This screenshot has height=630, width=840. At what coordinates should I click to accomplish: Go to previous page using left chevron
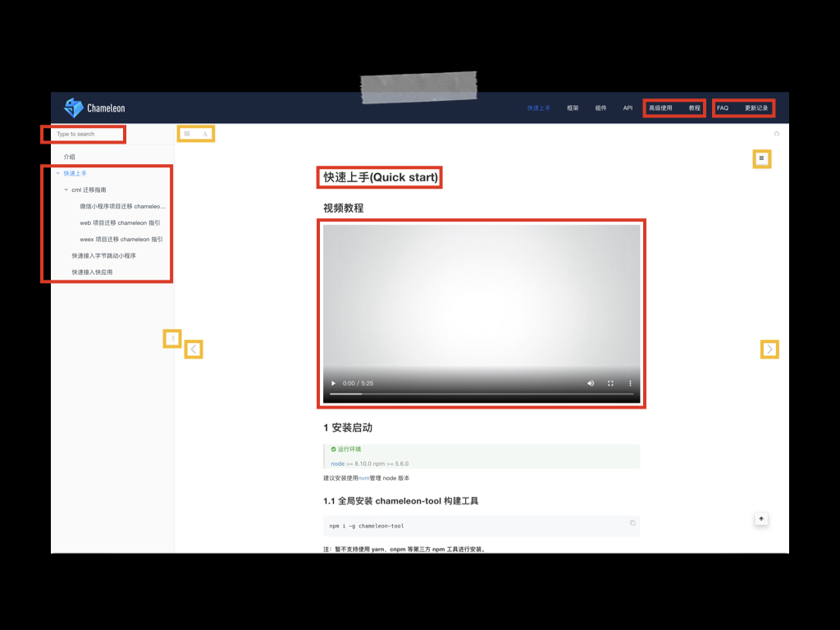(x=194, y=349)
